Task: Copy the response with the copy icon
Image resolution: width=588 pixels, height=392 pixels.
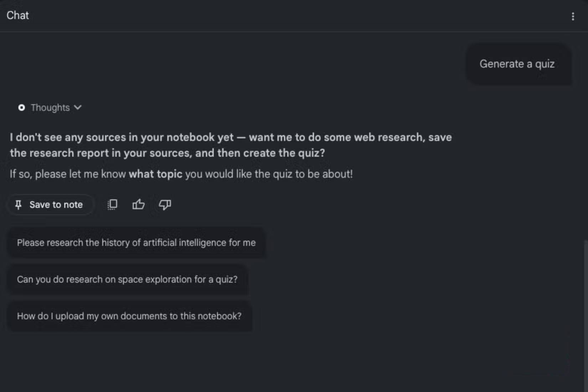Action: pyautogui.click(x=112, y=205)
